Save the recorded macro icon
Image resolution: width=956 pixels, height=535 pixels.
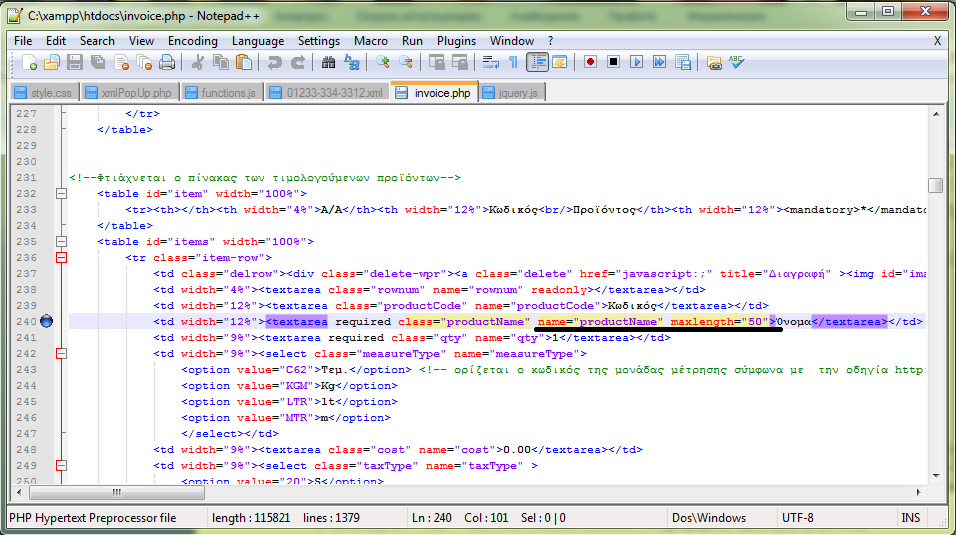click(x=683, y=62)
